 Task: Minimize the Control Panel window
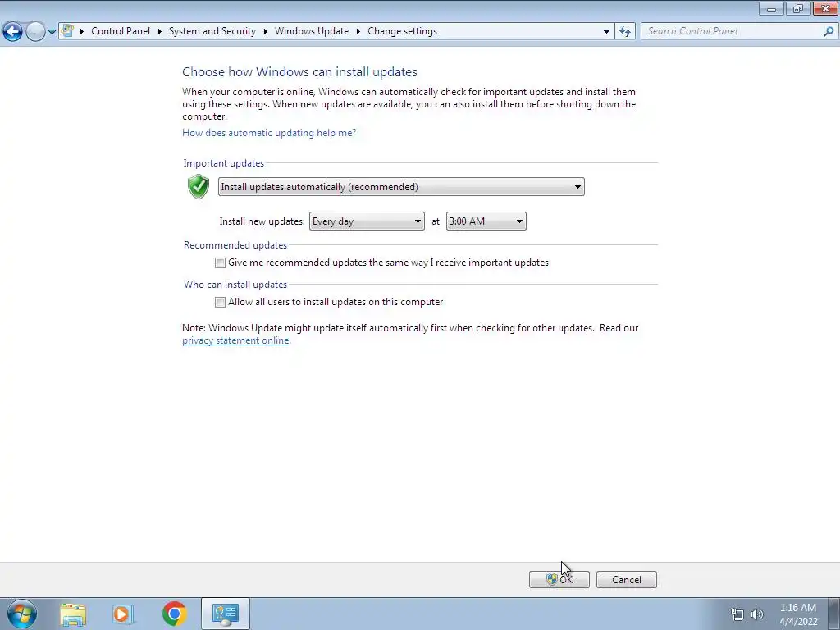(x=771, y=8)
